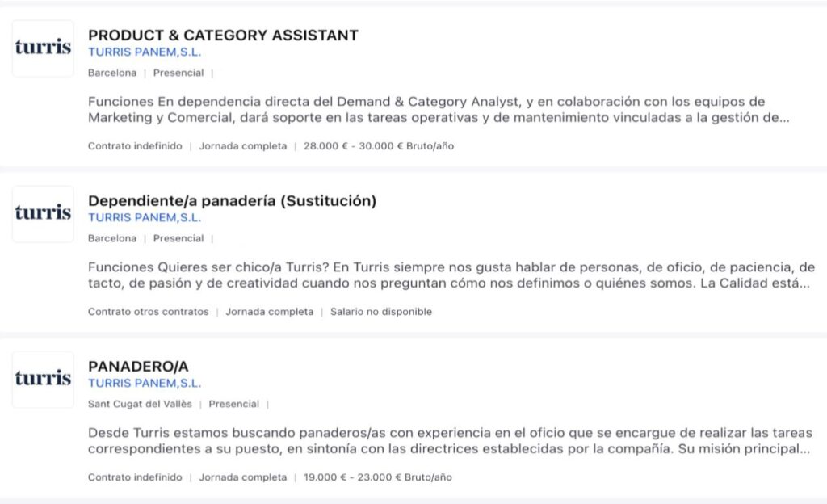
Task: Select the Jornada completa label under Dependiente/a panadería
Action: point(268,311)
